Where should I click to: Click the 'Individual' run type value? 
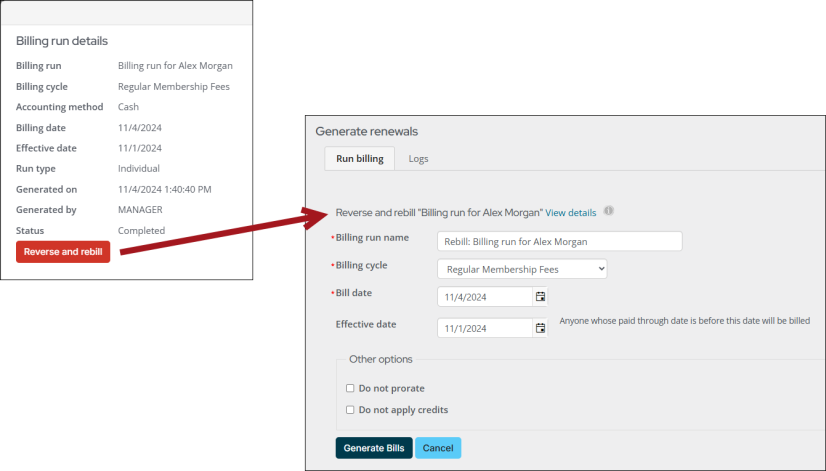139,169
